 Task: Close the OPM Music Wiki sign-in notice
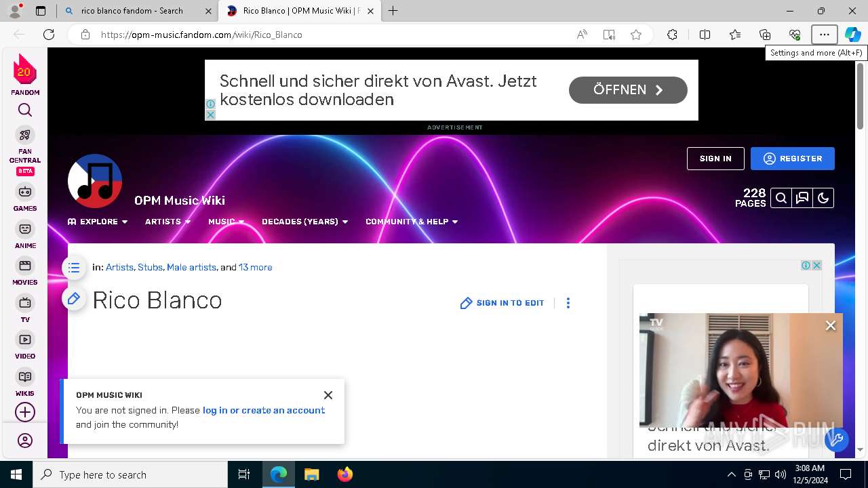tap(328, 395)
